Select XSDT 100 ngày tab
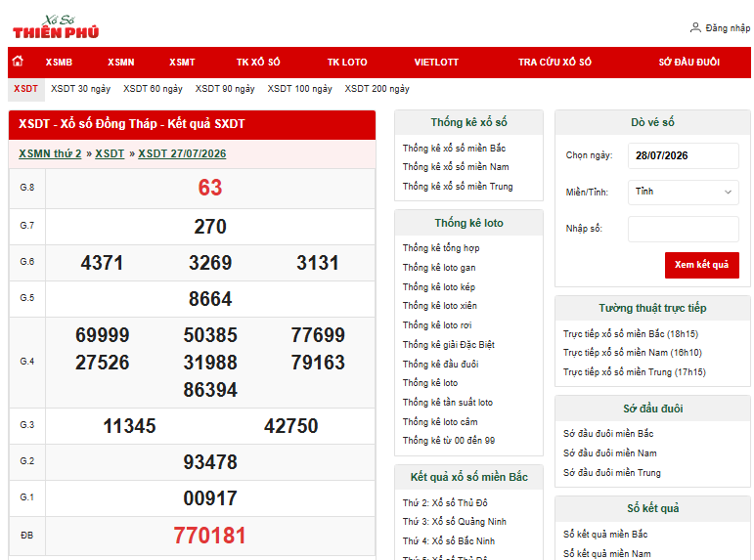The height and width of the screenshot is (560, 754). (x=299, y=89)
